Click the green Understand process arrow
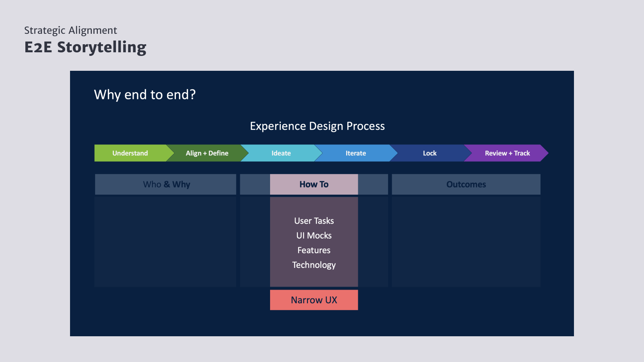Image resolution: width=644 pixels, height=362 pixels. pos(130,153)
